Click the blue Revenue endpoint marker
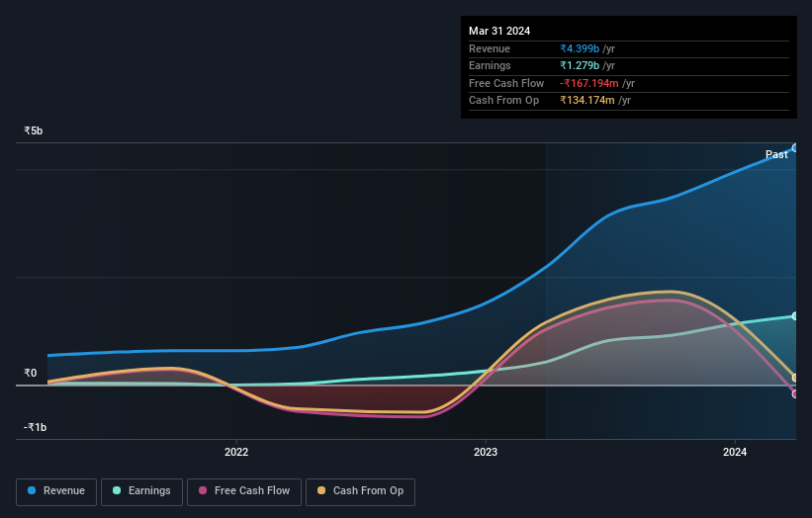Screen dimensions: 812x518 tap(795, 148)
